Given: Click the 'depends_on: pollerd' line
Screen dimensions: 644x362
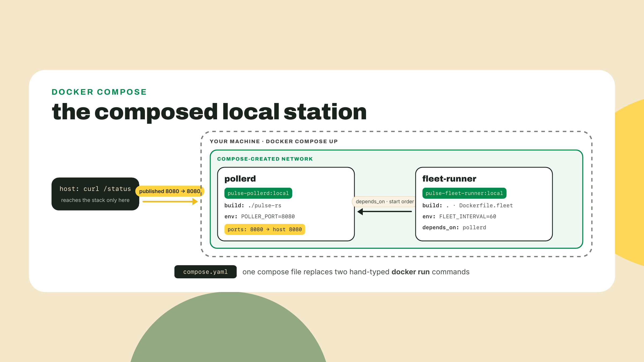Looking at the screenshot, I should (x=454, y=227).
